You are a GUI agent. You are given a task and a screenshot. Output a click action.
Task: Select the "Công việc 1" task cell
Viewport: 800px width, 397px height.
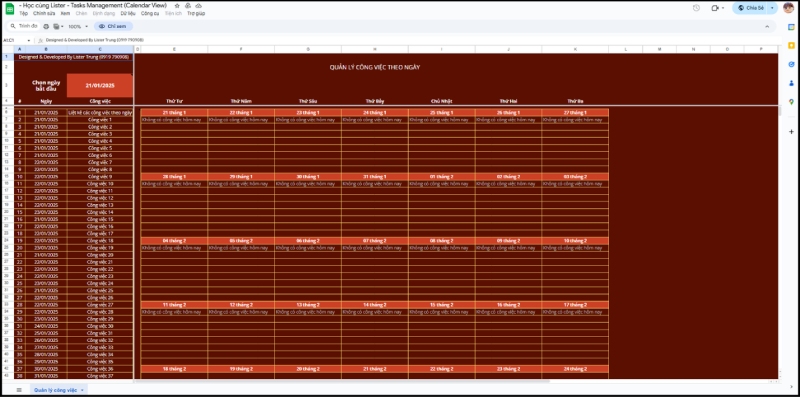pyautogui.click(x=100, y=119)
